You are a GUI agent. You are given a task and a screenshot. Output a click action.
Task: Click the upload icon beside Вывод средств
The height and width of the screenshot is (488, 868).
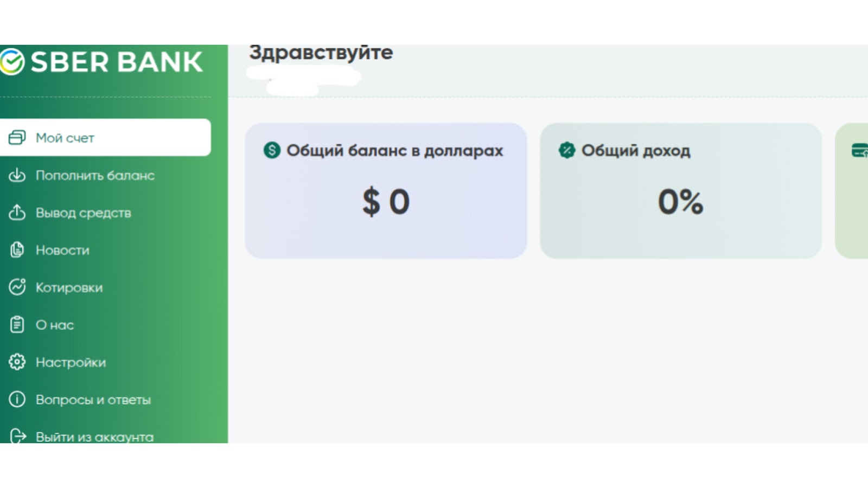tap(17, 213)
